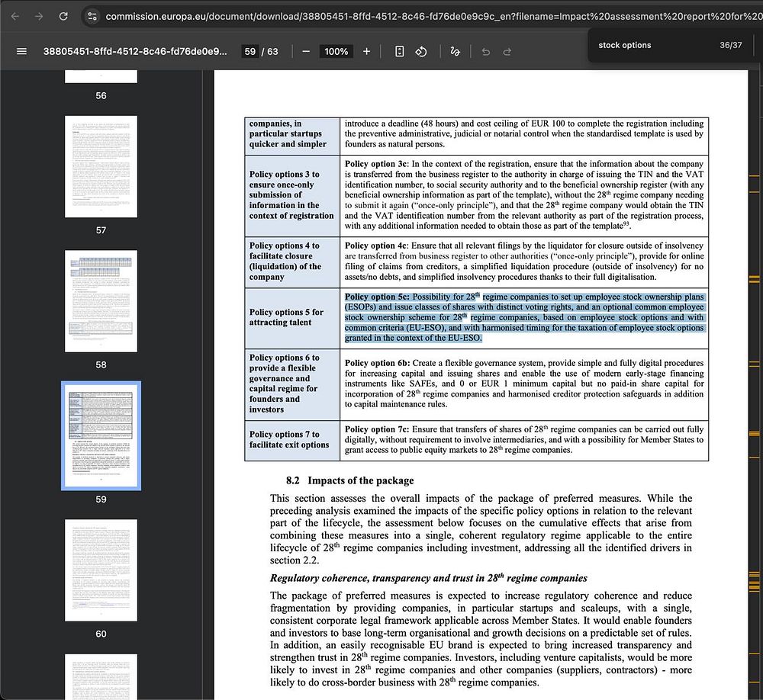
Task: Toggle the PDF sidebar menu icon
Action: click(x=21, y=51)
